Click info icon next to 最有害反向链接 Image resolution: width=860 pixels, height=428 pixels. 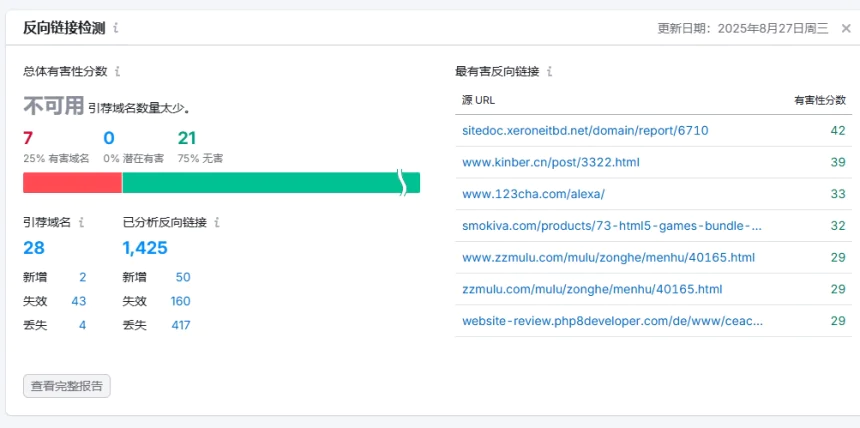[550, 72]
